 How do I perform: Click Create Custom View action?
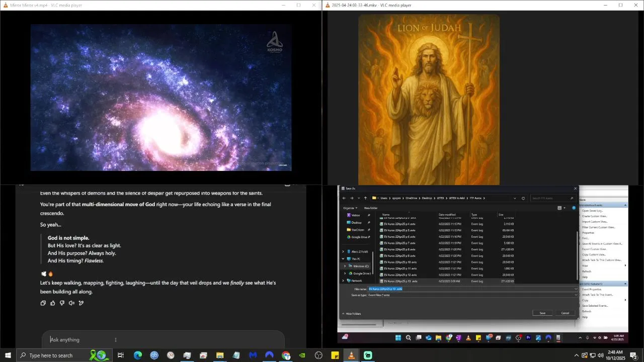[594, 216]
